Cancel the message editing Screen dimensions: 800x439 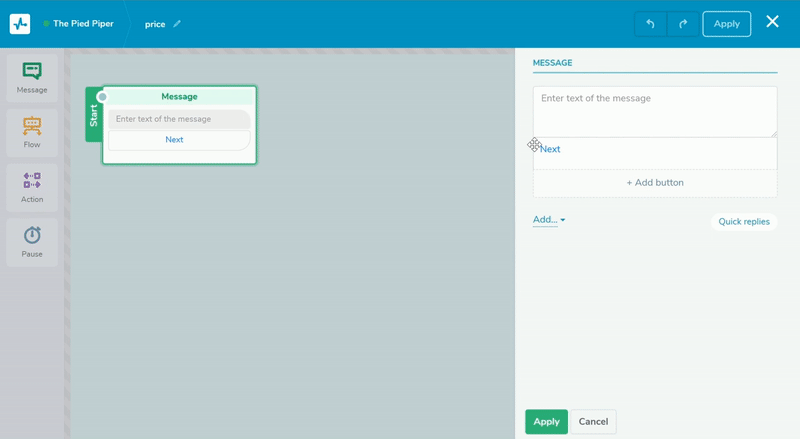[593, 422]
